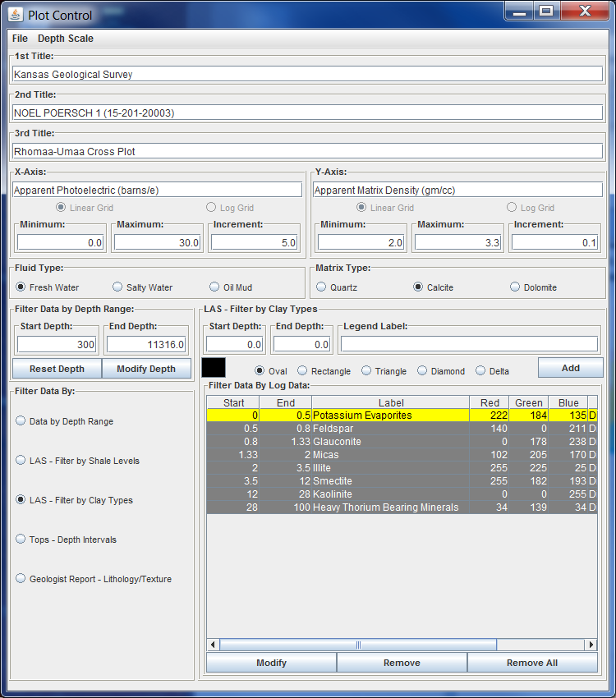Click the Reset Depth button

(x=57, y=369)
